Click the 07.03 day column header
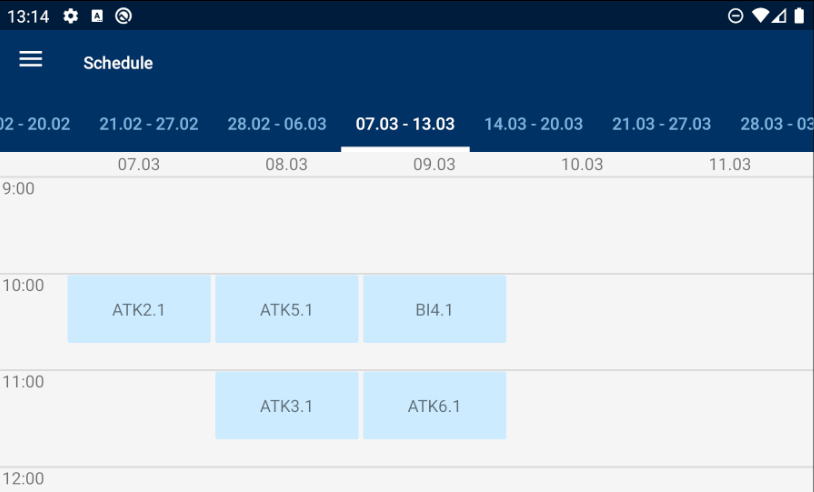 click(x=139, y=165)
